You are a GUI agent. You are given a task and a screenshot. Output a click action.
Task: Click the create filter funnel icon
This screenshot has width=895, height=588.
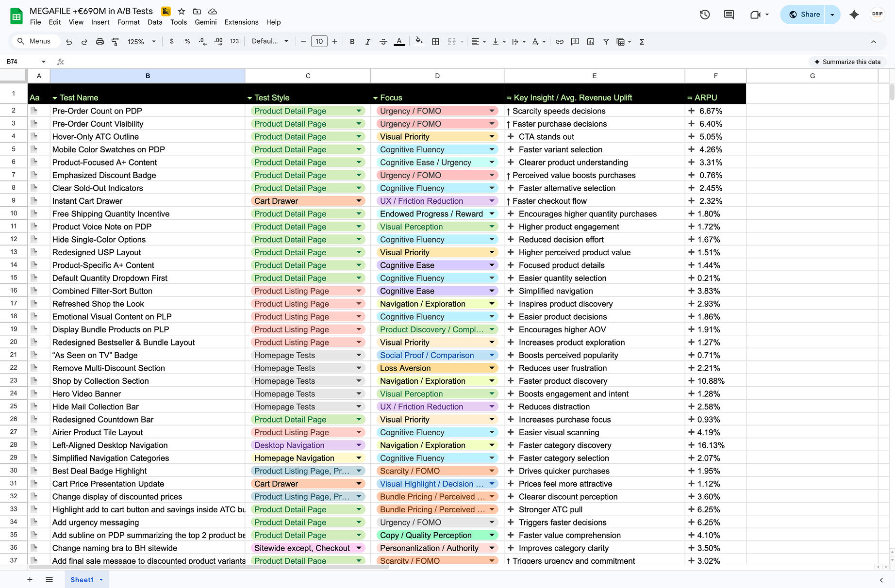click(606, 42)
